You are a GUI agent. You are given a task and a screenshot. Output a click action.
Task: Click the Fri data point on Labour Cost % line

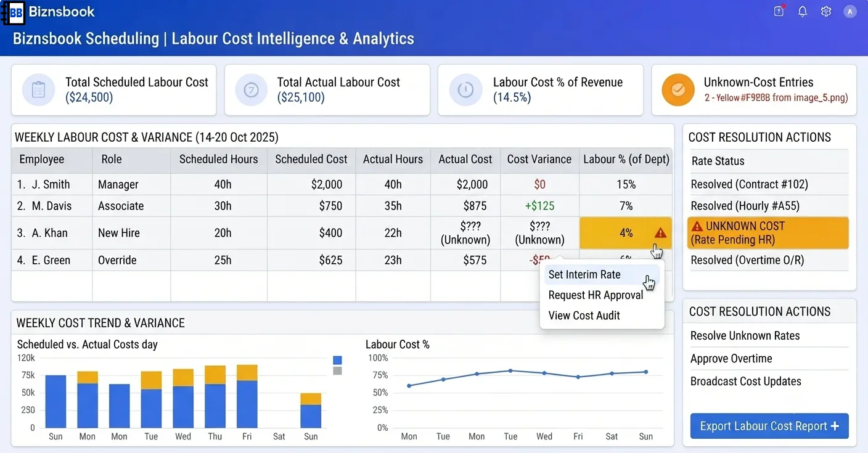[x=578, y=377]
